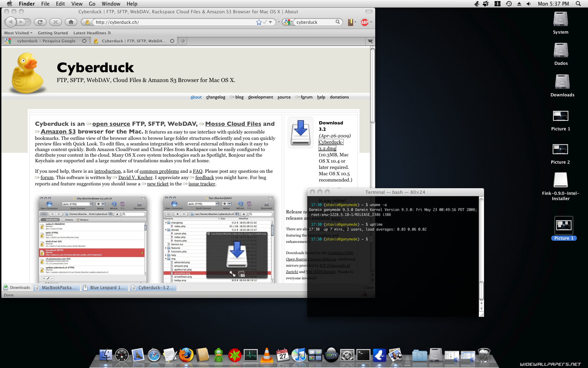The image size is (588, 368).
Task: Expand the URL bar history dropdown
Action: pos(270,22)
